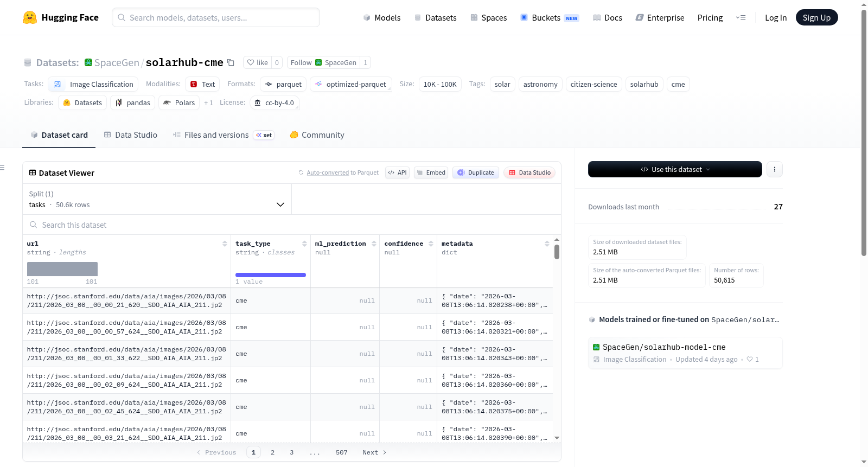868x467 pixels.
Task: Open Data Studio from the viewer header
Action: (x=529, y=172)
